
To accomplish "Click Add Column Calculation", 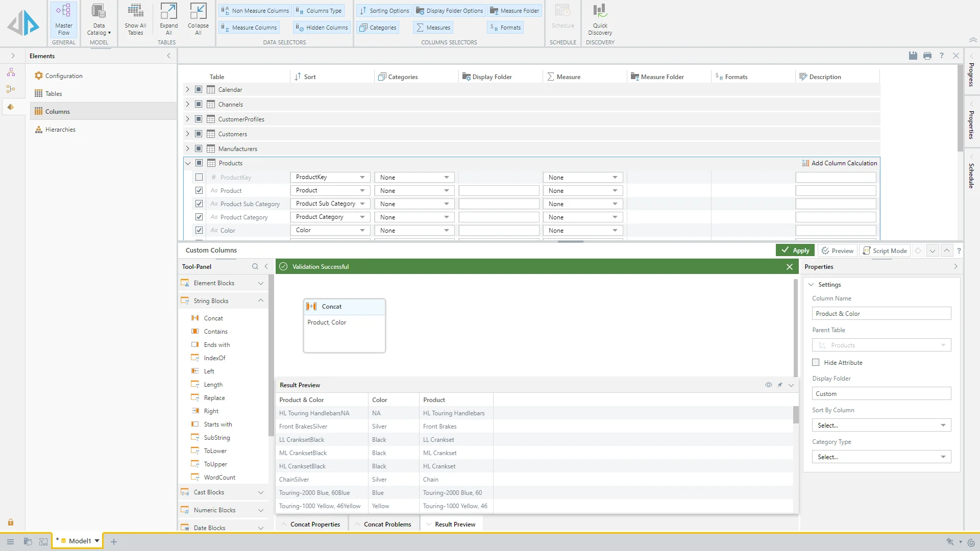I will pyautogui.click(x=839, y=163).
